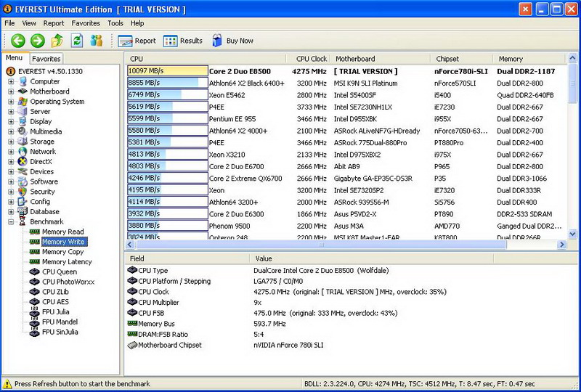This screenshot has width=581, height=392.
Task: Expand the Network tree node
Action: tap(11, 151)
